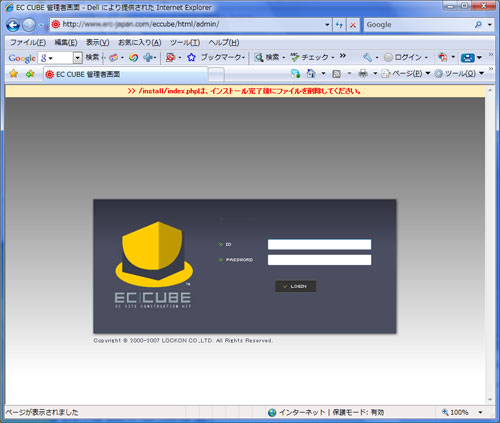This screenshot has width=500, height=423.
Task: Click the red-and-white icon right of ログイン
Action: pos(443,57)
